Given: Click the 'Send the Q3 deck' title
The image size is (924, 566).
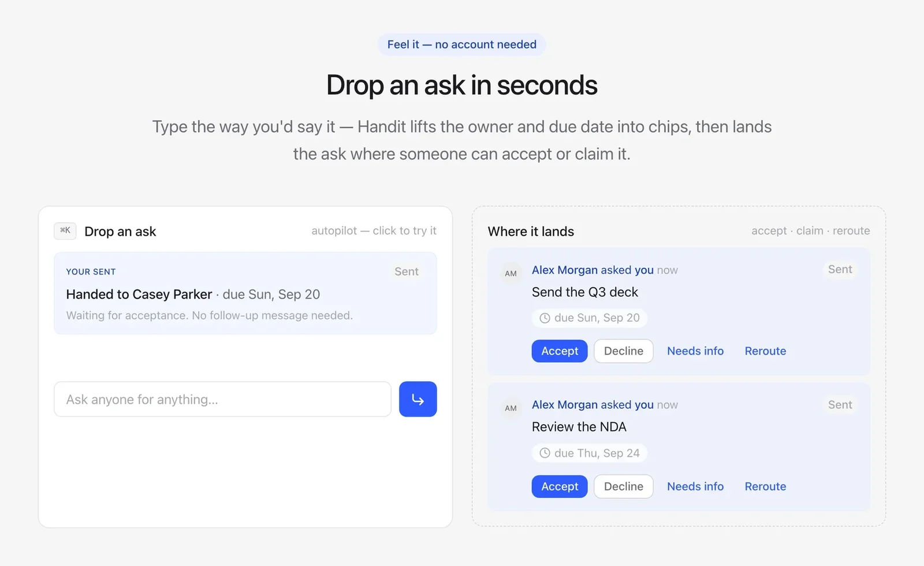Looking at the screenshot, I should (585, 292).
